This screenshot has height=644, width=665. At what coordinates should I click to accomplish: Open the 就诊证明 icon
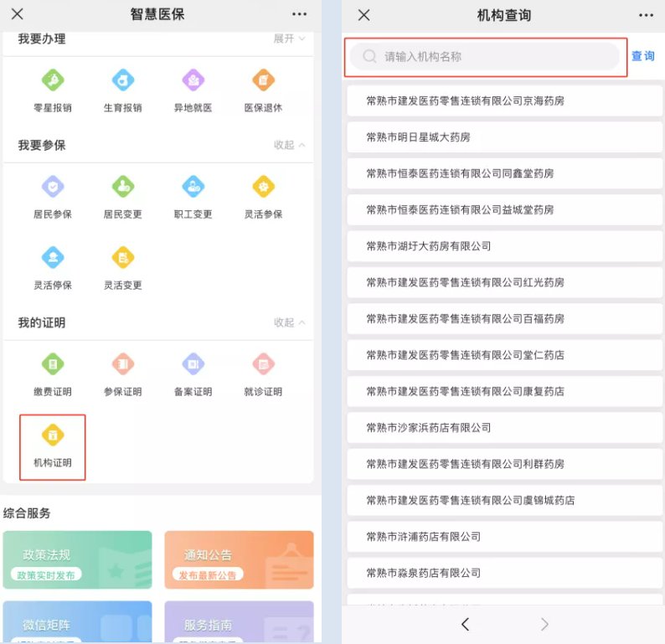point(263,363)
